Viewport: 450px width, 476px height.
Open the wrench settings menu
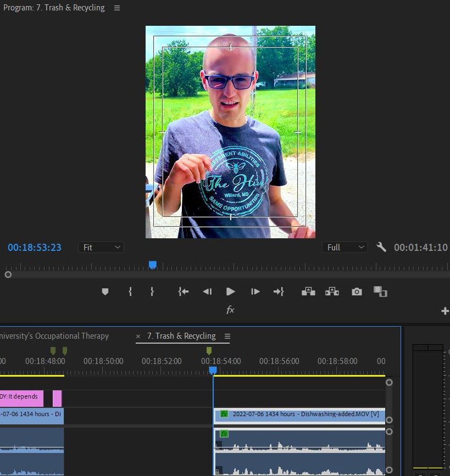point(381,248)
